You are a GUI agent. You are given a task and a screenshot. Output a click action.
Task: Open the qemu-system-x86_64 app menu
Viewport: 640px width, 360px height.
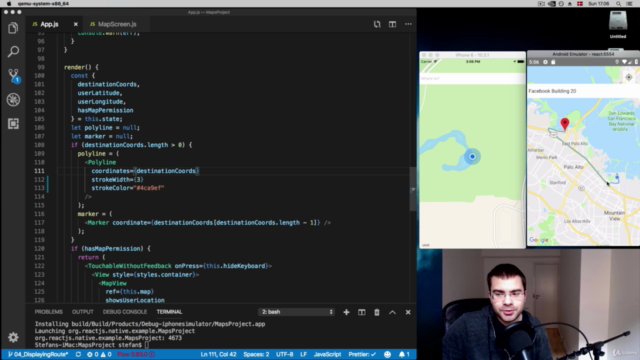tap(43, 4)
